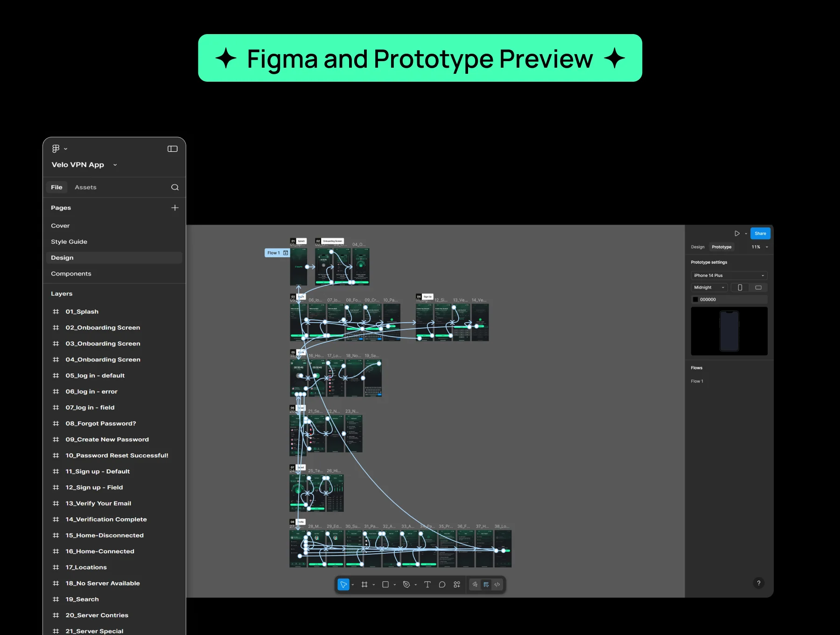Select the 20_Server Contries layer
840x635 pixels.
[97, 615]
